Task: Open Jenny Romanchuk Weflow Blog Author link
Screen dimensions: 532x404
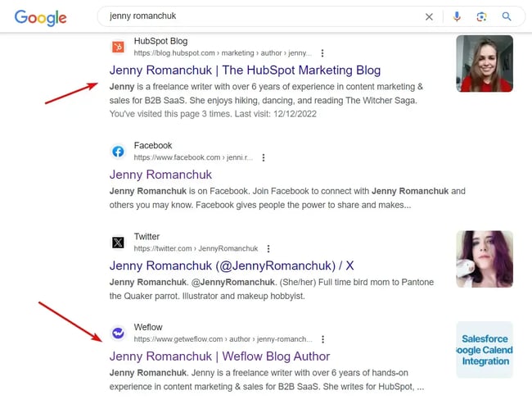Action: coord(219,356)
